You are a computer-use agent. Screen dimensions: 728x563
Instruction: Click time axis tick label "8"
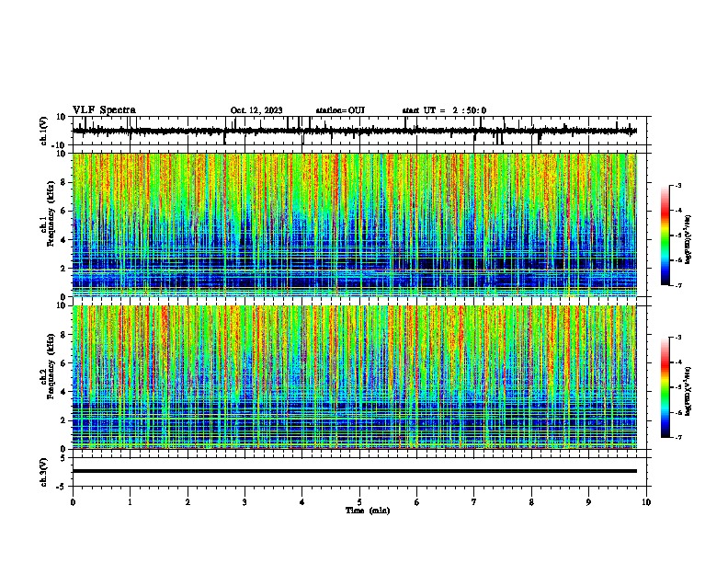pyautogui.click(x=531, y=502)
